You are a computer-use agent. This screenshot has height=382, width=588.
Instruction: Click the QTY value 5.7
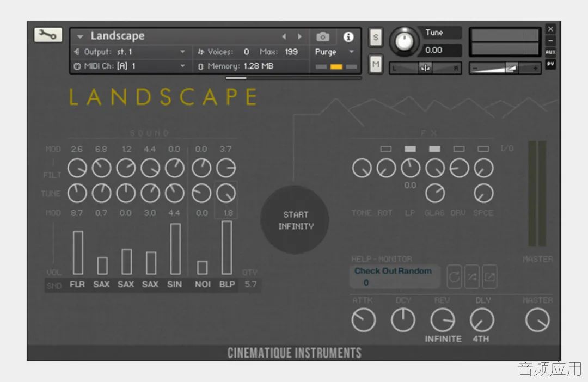pos(250,285)
